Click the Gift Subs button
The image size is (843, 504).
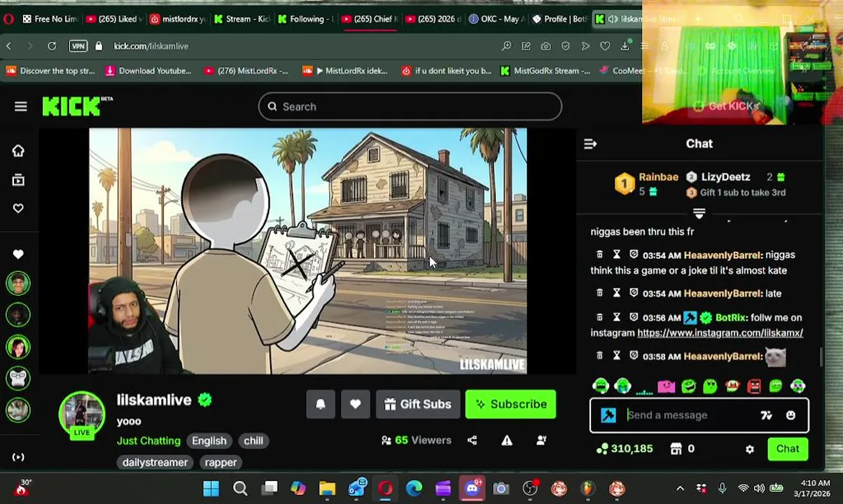(418, 404)
